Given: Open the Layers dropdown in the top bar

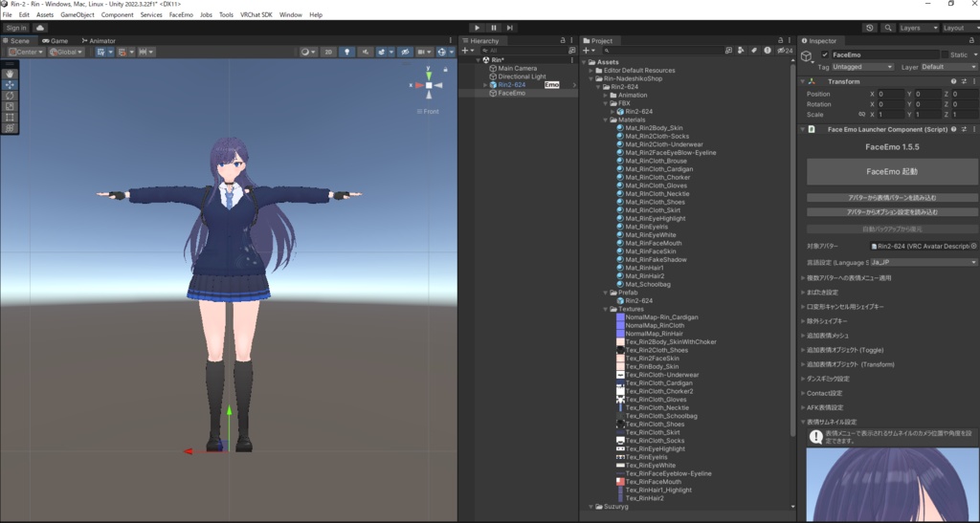Looking at the screenshot, I should (x=918, y=28).
